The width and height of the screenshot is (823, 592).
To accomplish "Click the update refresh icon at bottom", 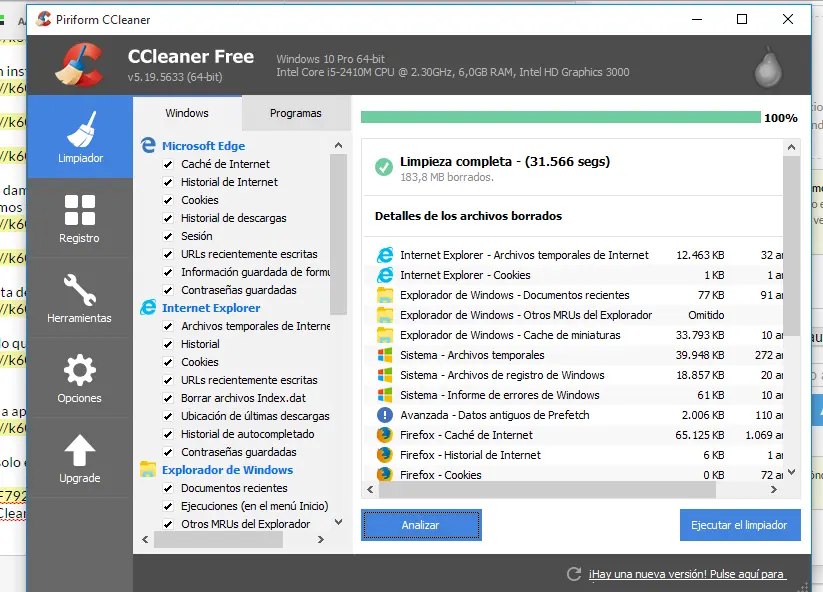I will (x=574, y=574).
